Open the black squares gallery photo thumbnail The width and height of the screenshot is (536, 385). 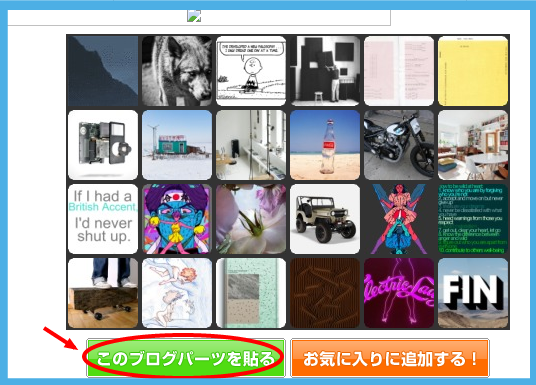click(x=325, y=71)
